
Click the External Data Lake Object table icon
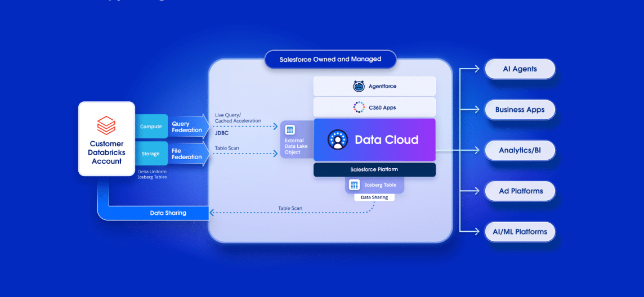tap(290, 129)
